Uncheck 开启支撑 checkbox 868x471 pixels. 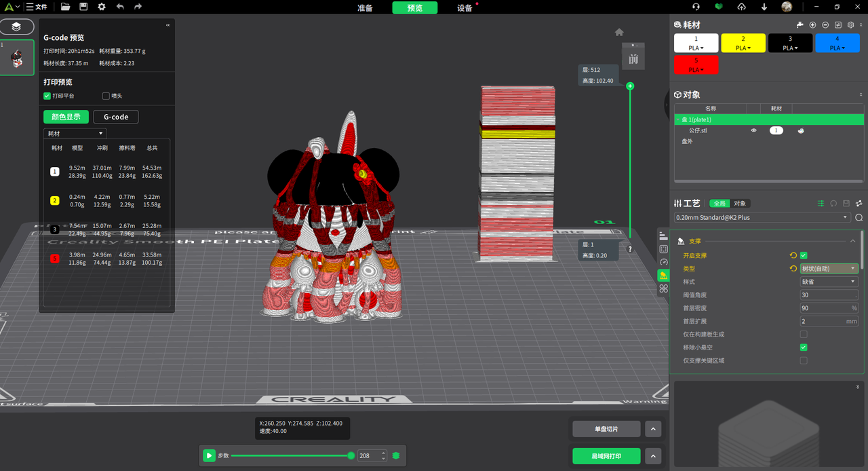pos(804,256)
